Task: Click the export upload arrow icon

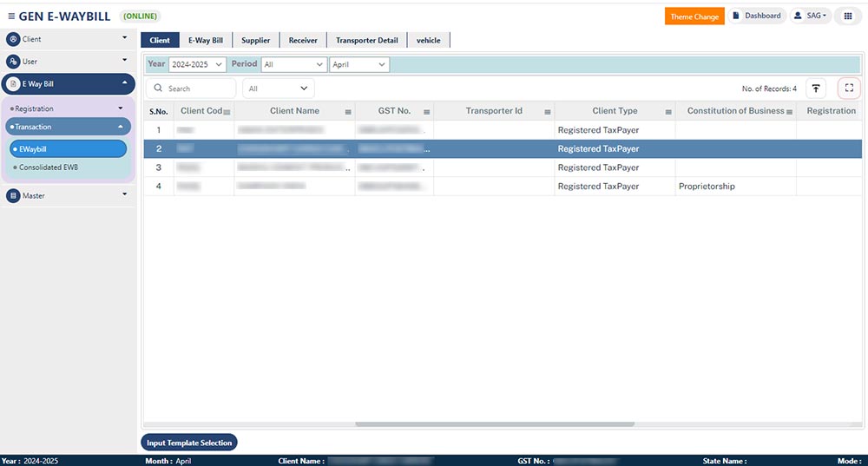Action: coord(816,89)
